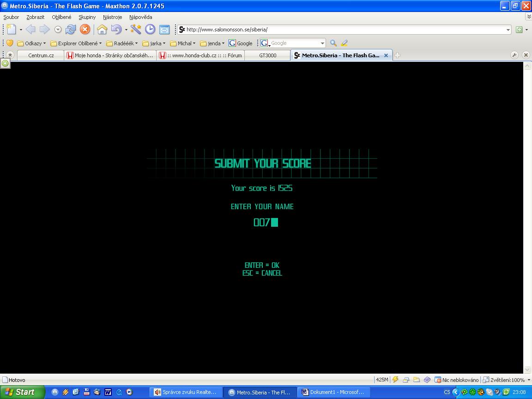
Task: Click the Google favorites link
Action: tap(241, 43)
